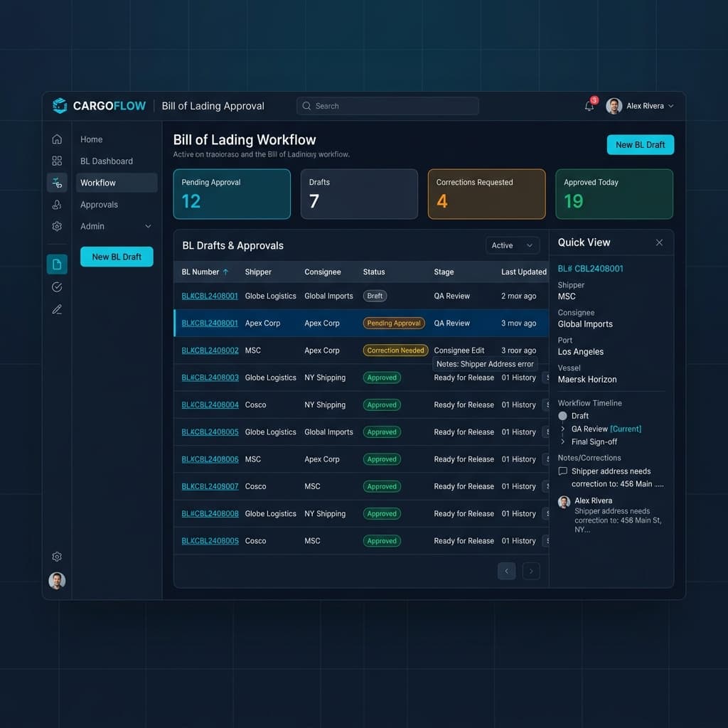Click the user avatar at rail bottom
The width and height of the screenshot is (728, 728).
[57, 581]
